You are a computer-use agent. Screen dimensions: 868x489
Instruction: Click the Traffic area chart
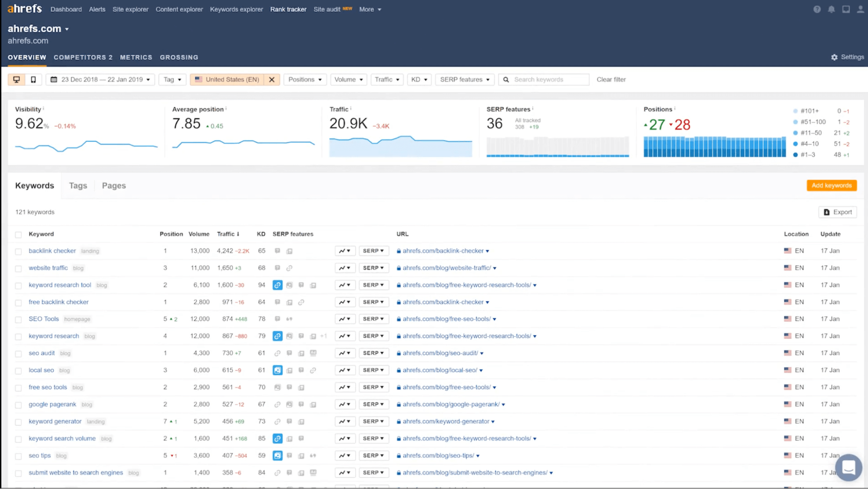point(400,146)
